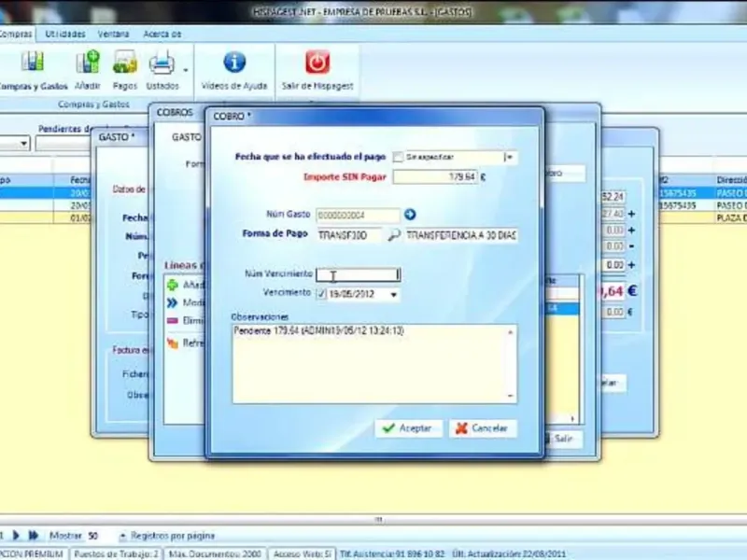Click Eliminar minus icon in COBROS window
This screenshot has height=560, width=747.
(172, 321)
